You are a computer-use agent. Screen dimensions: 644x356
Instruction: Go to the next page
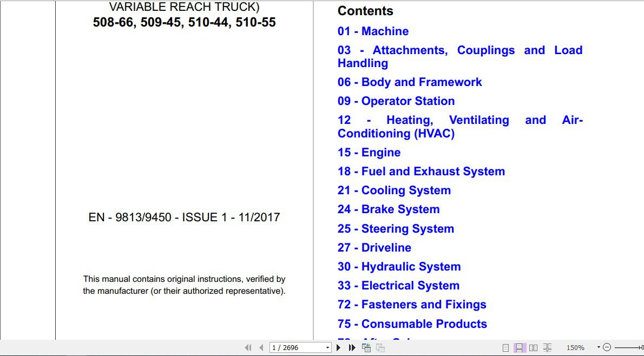[338, 347]
